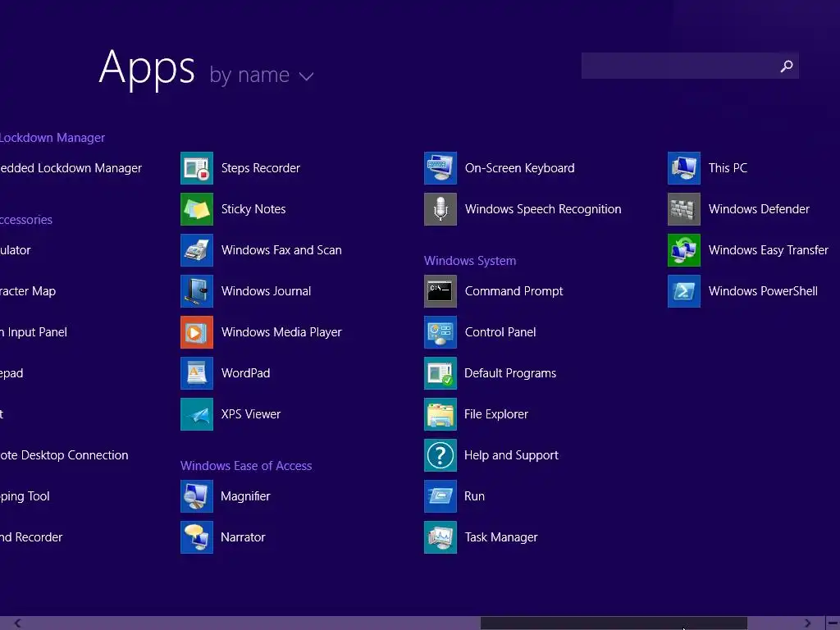Click the 'Command Prompt' label
Image resolution: width=840 pixels, height=630 pixels.
514,291
